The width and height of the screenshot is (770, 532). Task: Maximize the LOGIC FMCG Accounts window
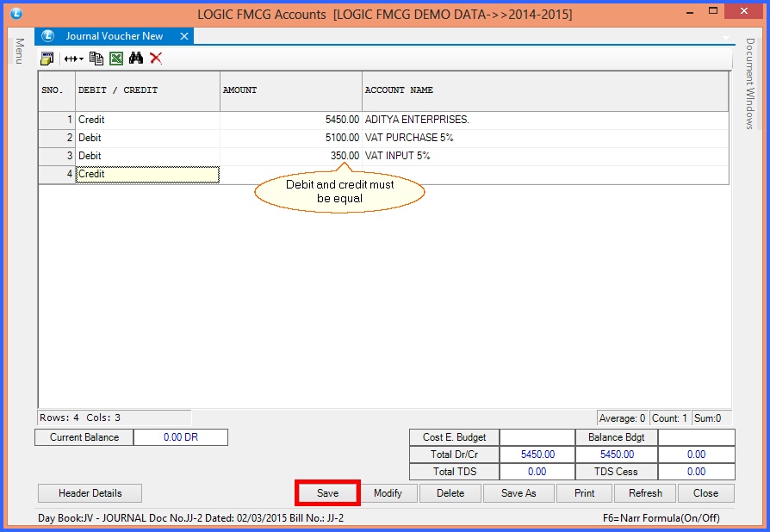713,11
